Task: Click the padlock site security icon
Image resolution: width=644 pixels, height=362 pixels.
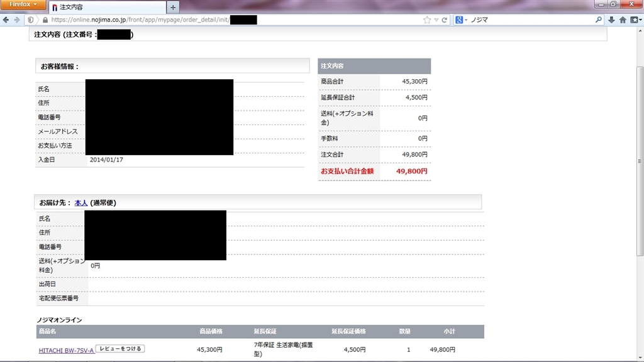Action: pos(45,19)
